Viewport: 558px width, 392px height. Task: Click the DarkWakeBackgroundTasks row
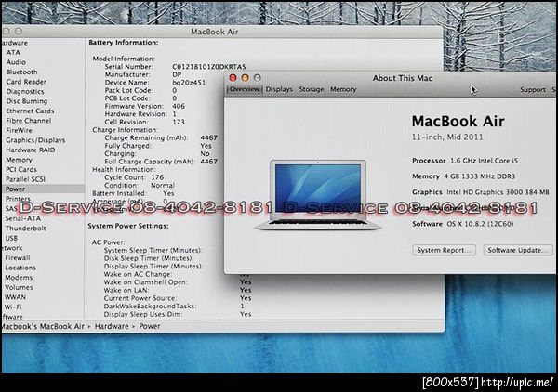point(175,306)
